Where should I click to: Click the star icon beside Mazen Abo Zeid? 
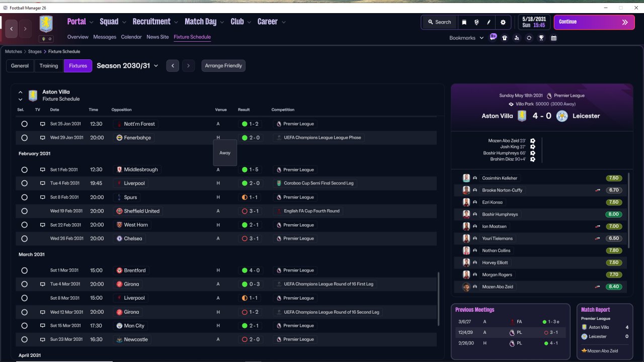click(x=584, y=350)
